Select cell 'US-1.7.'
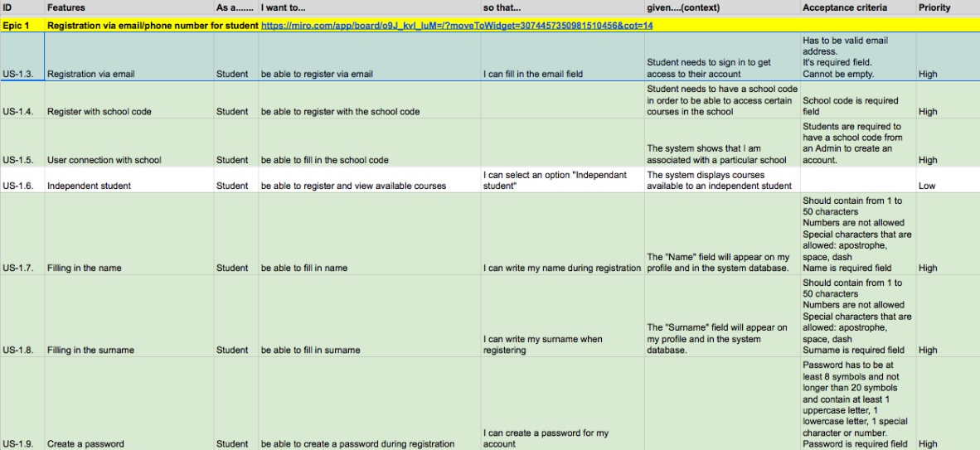Screen dimensions: 980x450 22,234
